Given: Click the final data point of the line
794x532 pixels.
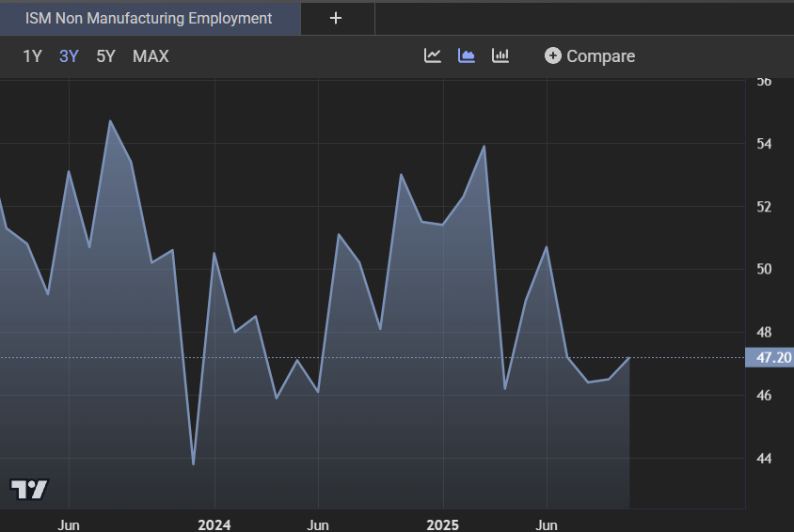Looking at the screenshot, I should 628,357.
